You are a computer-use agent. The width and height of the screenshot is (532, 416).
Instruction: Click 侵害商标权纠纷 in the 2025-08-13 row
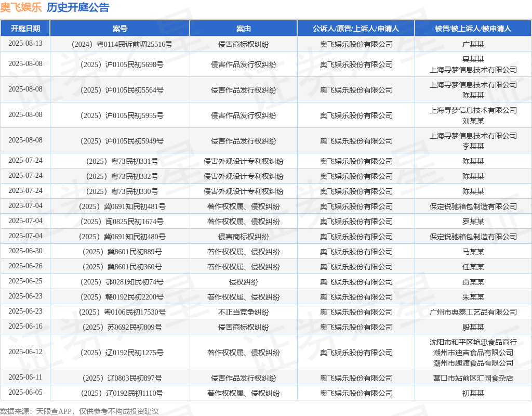(243, 44)
